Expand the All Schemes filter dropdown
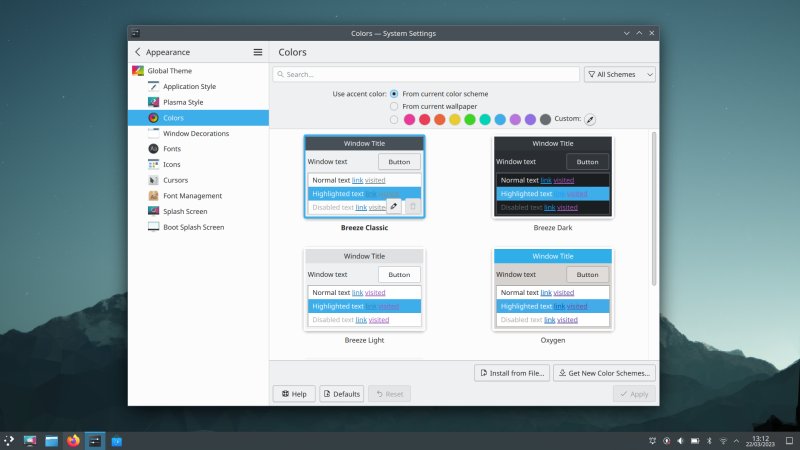Screen dimensions: 800x450 click(620, 74)
